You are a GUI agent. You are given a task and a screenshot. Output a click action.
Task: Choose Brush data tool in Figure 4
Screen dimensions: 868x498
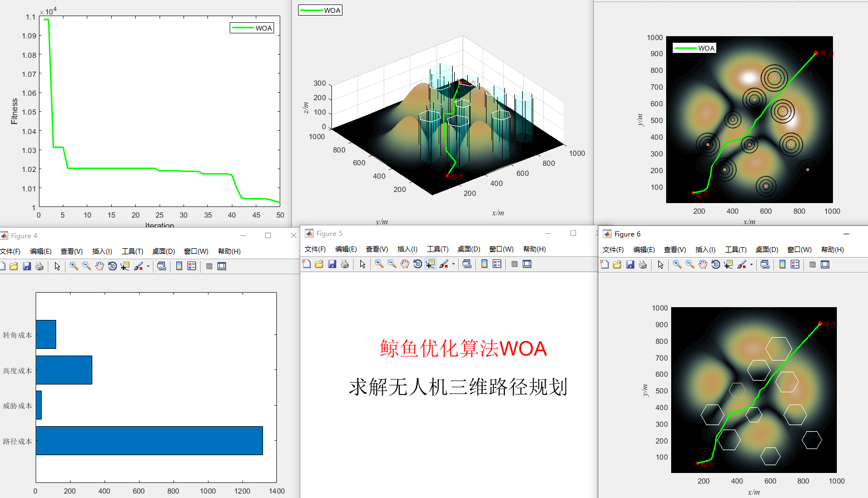(138, 267)
